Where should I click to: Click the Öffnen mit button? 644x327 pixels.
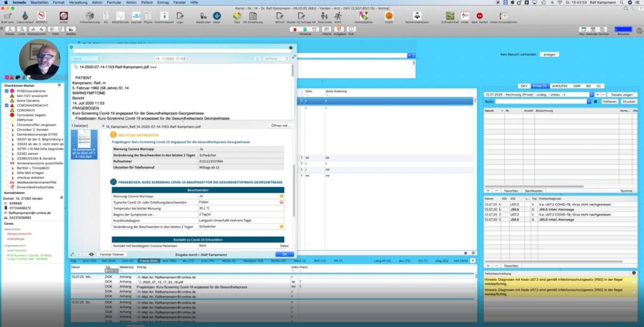282,126
